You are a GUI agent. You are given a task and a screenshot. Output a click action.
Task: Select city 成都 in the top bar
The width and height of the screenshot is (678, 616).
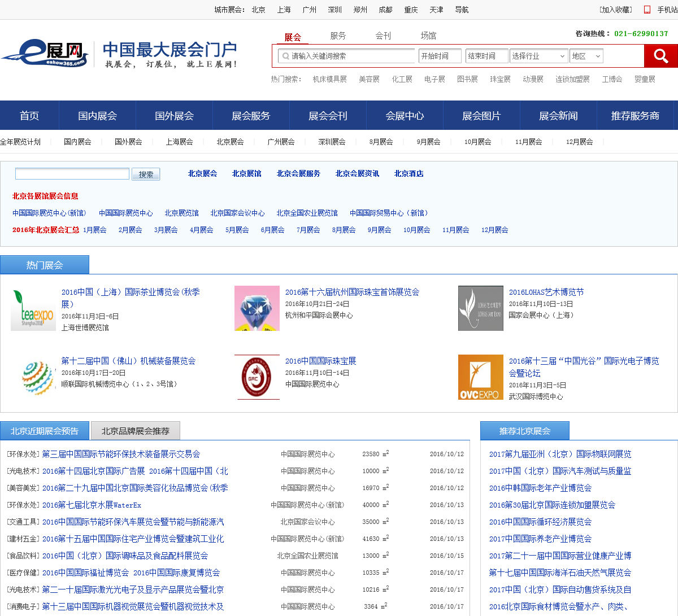386,10
